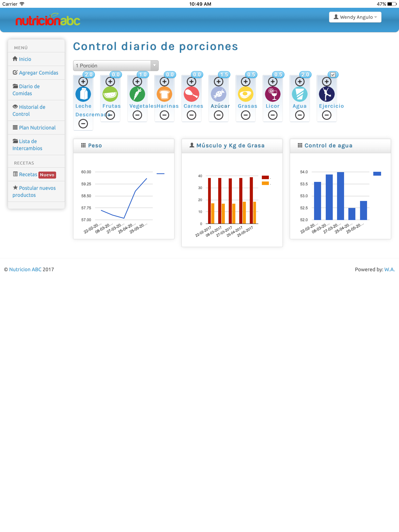Screen dimensions: 399x532
Task: Tap the chicken leg Carnes icon
Action: point(191,94)
